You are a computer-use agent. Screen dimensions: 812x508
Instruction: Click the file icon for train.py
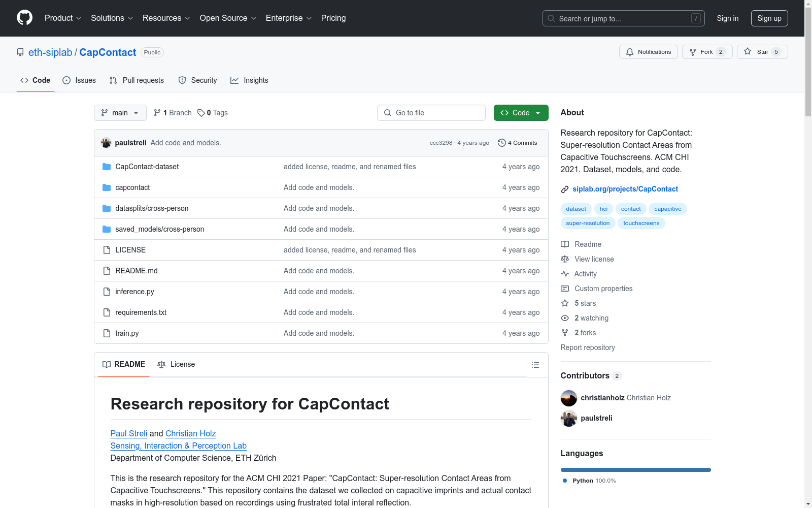coord(107,333)
